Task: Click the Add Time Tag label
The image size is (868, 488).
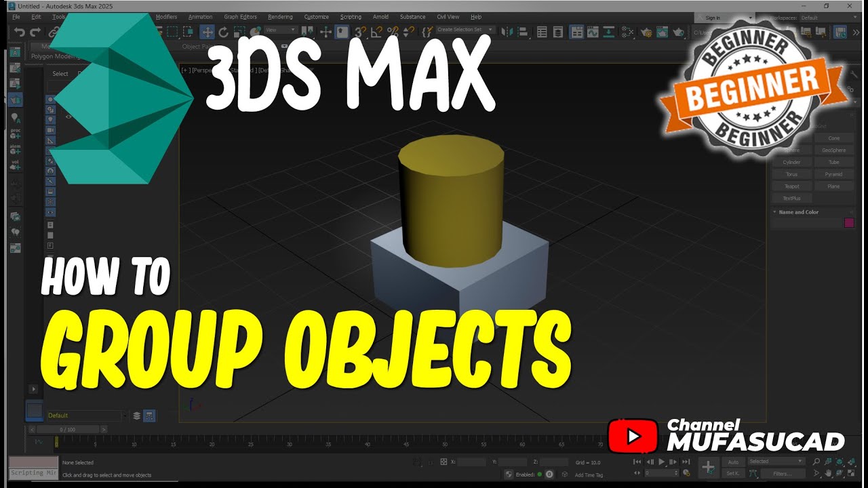Action: pos(589,475)
